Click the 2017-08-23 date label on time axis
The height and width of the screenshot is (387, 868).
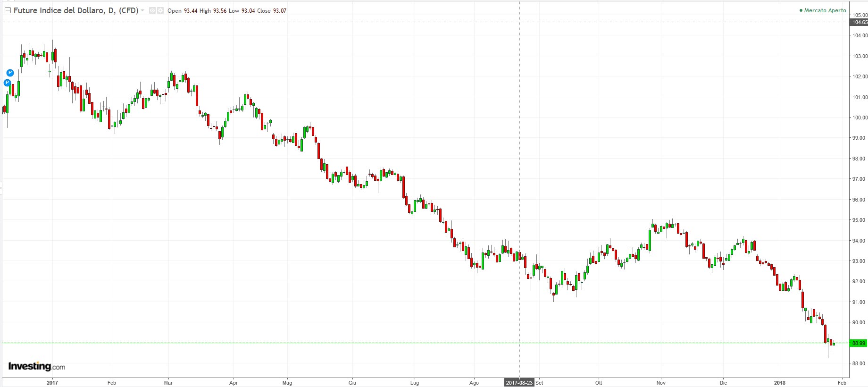click(519, 383)
